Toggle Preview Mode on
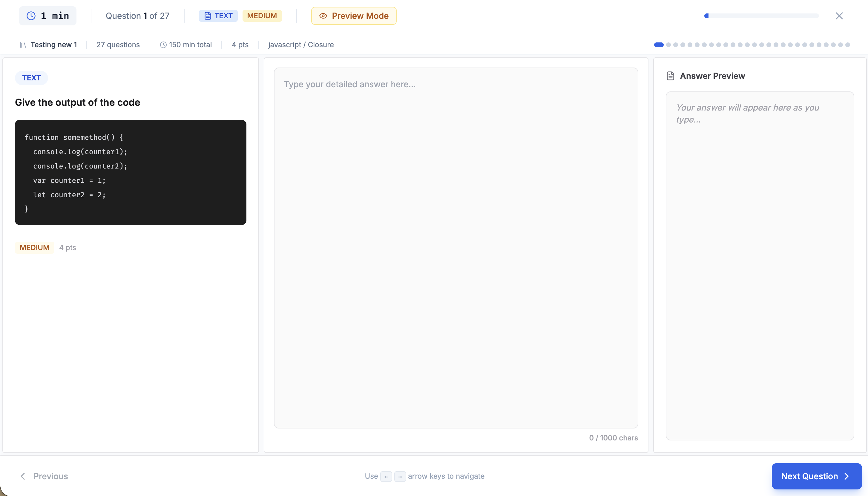The height and width of the screenshot is (496, 868). pos(353,16)
